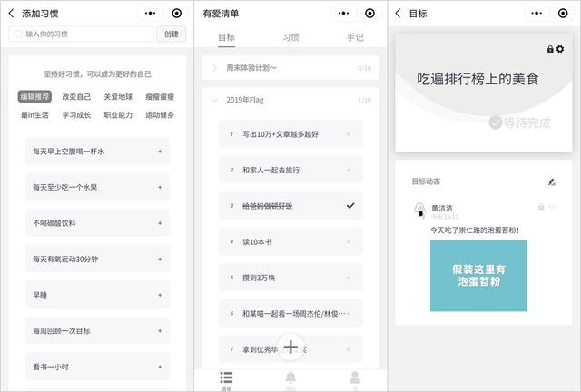The height and width of the screenshot is (392, 581).
Task: Switch to the 目标 tab
Action: click(x=226, y=37)
